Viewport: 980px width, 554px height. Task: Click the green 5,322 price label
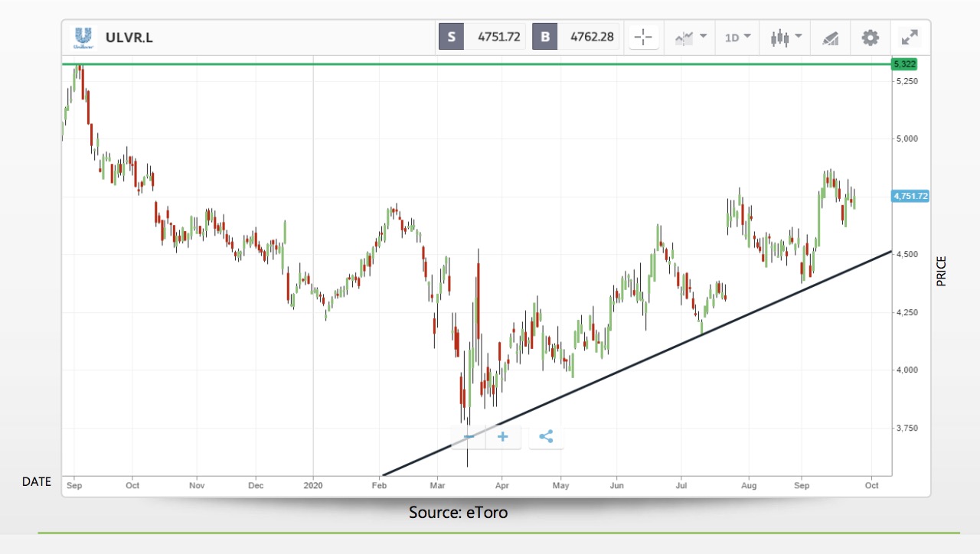click(x=904, y=64)
